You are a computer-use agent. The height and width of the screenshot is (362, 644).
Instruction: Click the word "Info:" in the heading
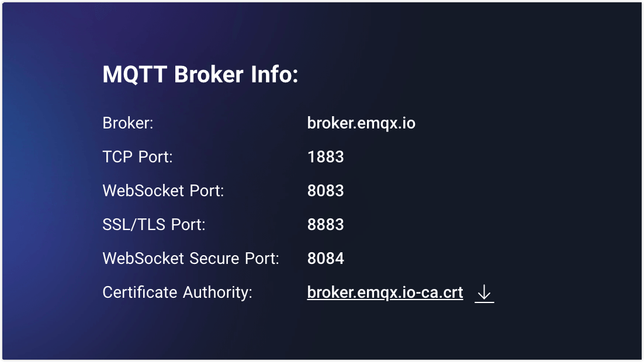click(275, 75)
